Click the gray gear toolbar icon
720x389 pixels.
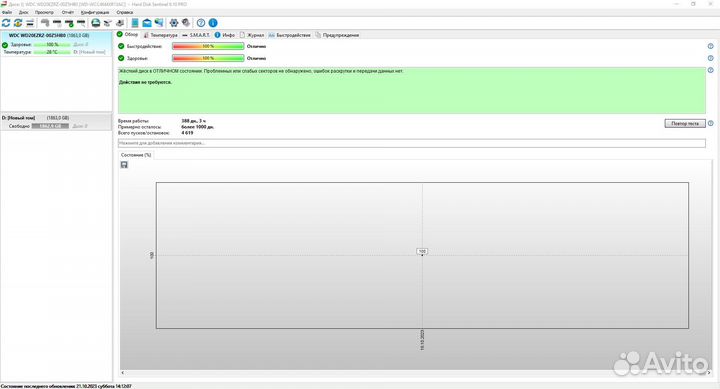(186, 23)
